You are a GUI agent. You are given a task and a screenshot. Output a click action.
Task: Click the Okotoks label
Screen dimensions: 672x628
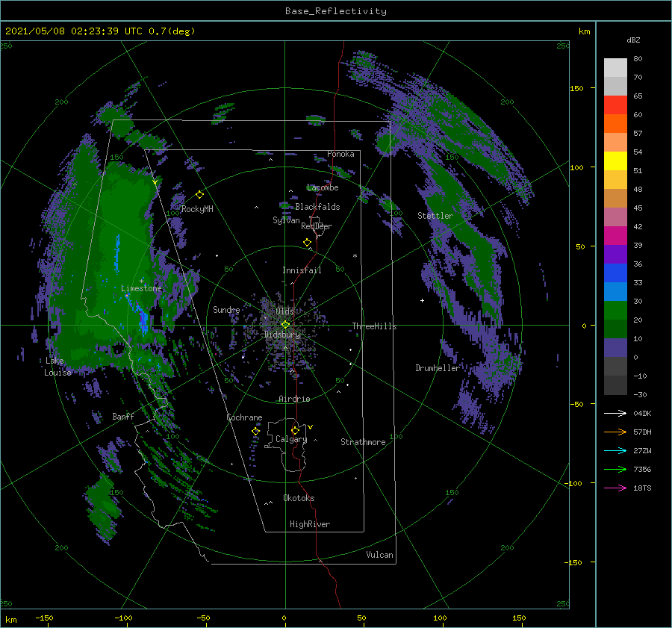pyautogui.click(x=299, y=498)
